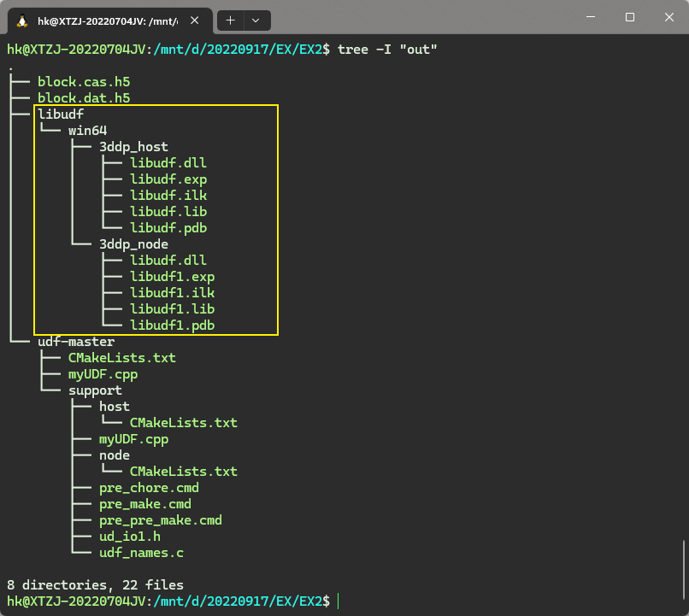Select the support folder name

point(95,390)
